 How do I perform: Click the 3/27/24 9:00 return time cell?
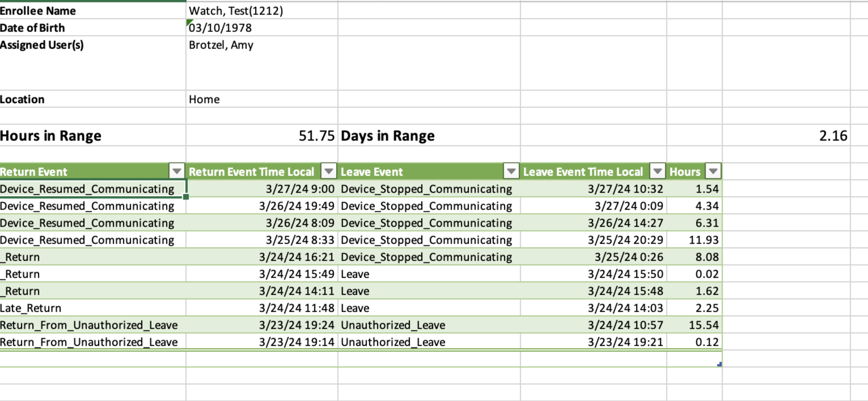point(261,189)
